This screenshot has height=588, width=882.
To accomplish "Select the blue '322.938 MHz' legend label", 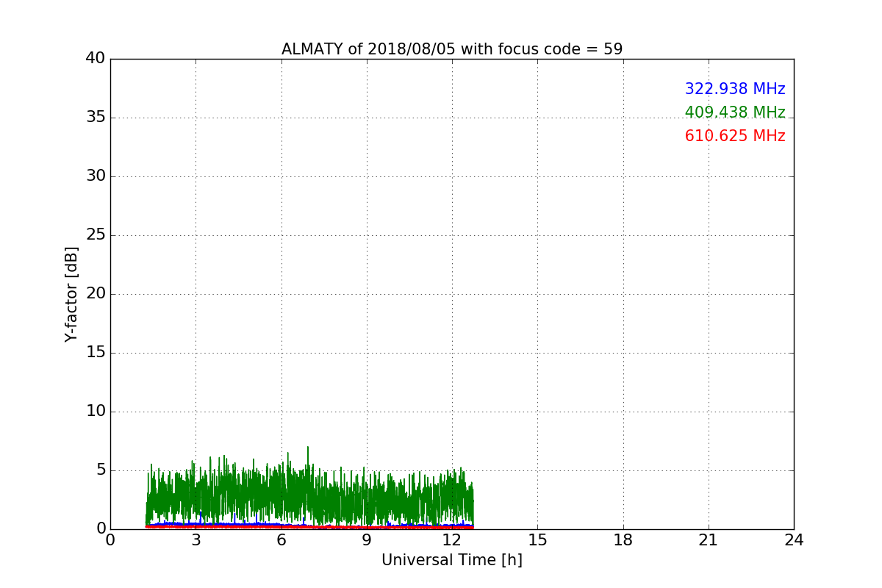I will point(735,89).
